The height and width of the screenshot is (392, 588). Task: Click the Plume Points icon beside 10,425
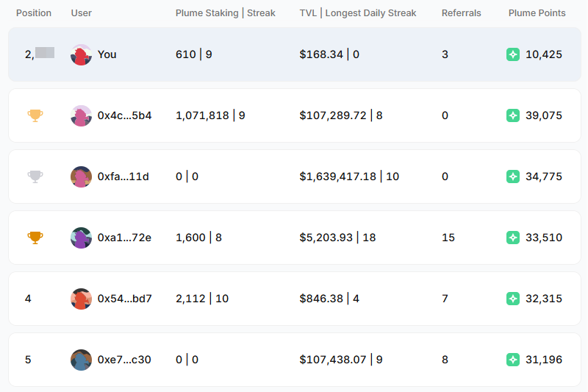[513, 54]
